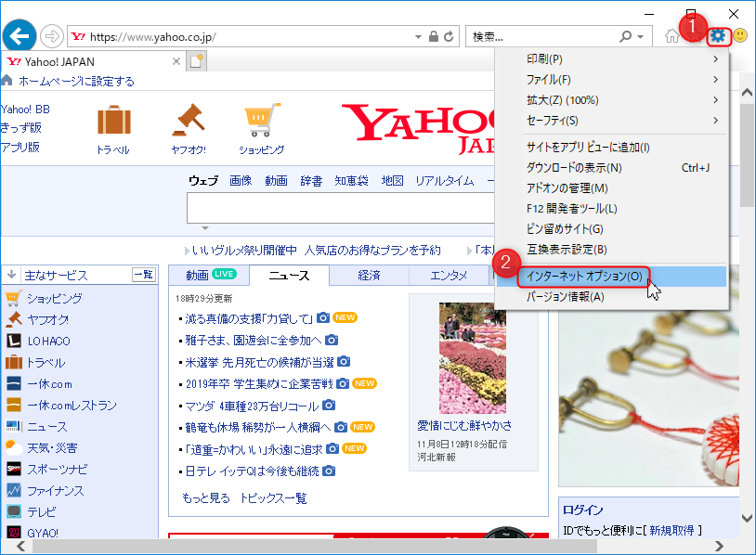Screen dimensions: 756x555
Task: Click the LOHACO icon in services list
Action: [14, 341]
